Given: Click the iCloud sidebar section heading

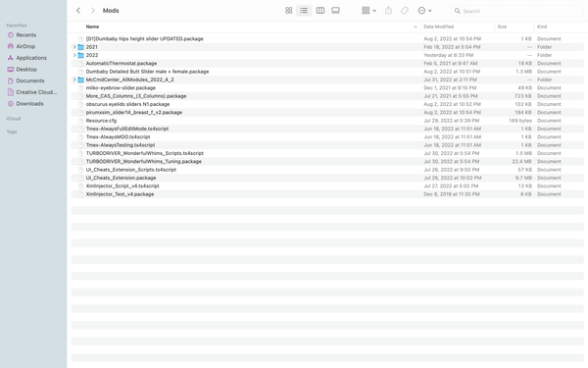Looking at the screenshot, I should (14, 119).
